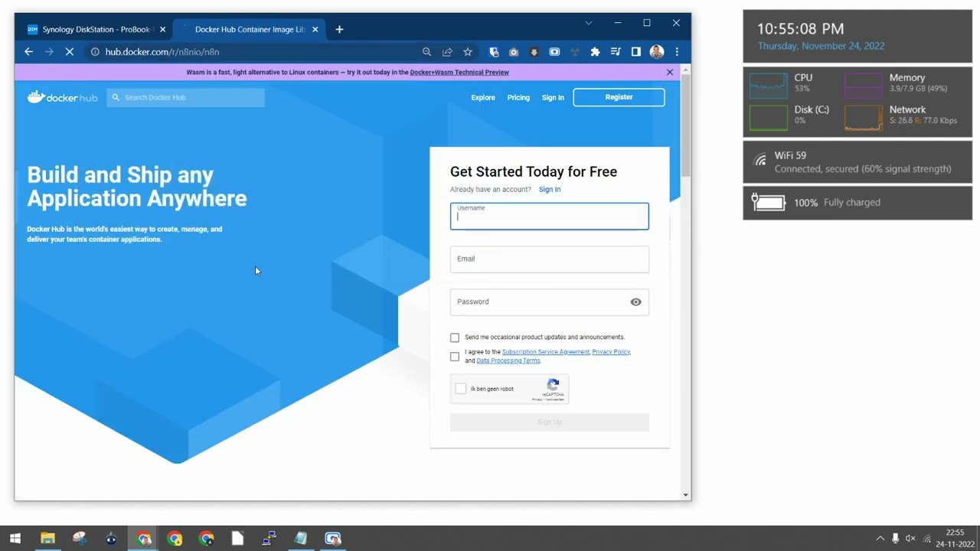Toggle Chrome's side panel icon
Image resolution: width=980 pixels, height=551 pixels.
(635, 52)
